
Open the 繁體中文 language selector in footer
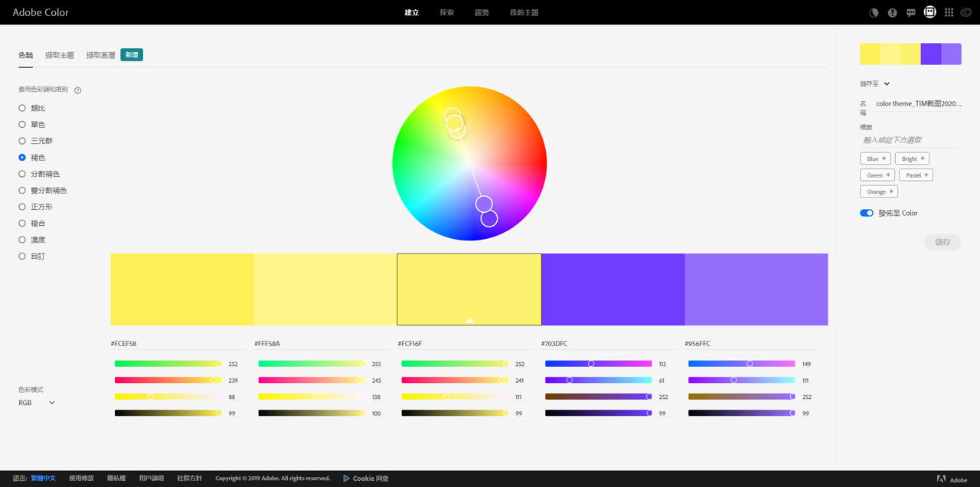tap(43, 479)
